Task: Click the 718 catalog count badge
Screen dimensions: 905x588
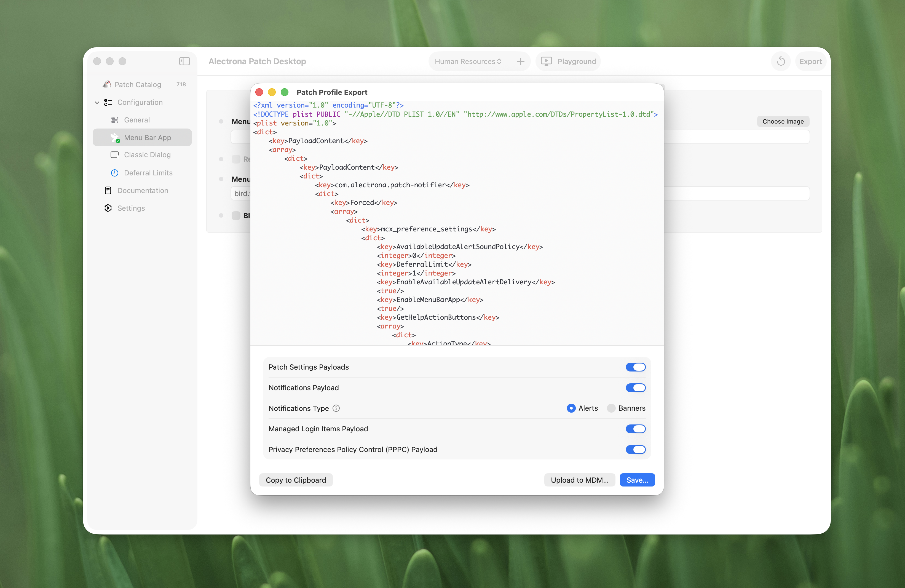Action: coord(181,84)
